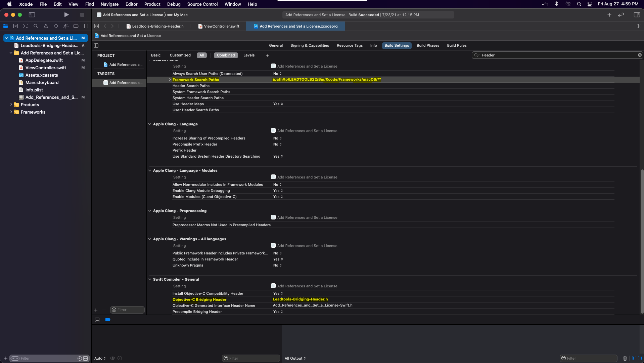The height and width of the screenshot is (363, 644).
Task: Click the targets list Filter field
Action: pos(127,310)
